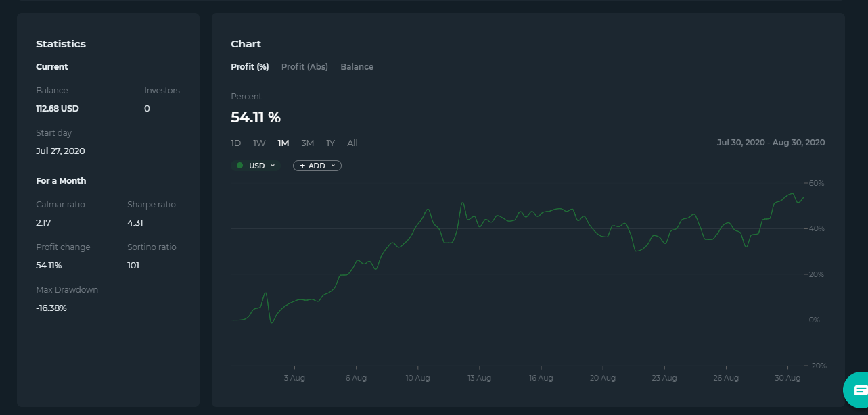868x415 pixels.
Task: Select the Profit (%) tab
Action: tap(250, 67)
